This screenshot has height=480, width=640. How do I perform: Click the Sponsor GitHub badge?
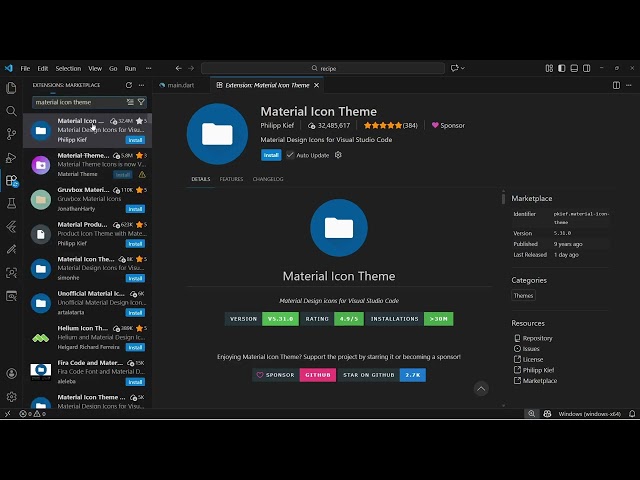tap(294, 375)
